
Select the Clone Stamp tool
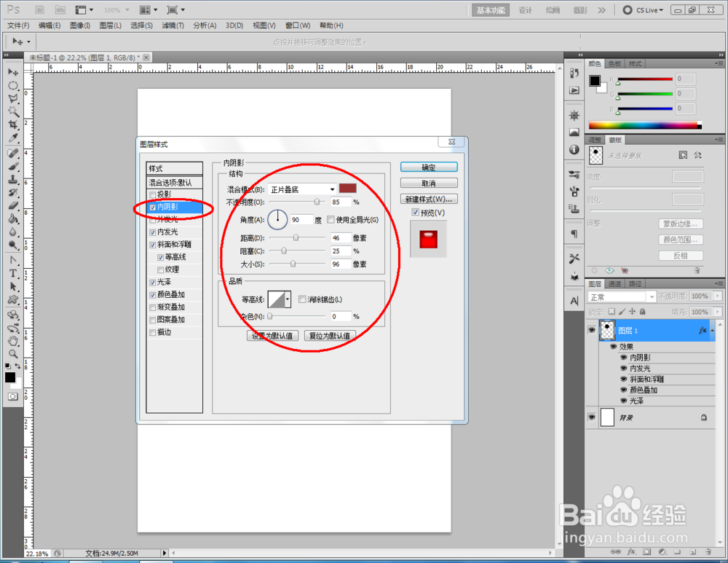(x=13, y=179)
